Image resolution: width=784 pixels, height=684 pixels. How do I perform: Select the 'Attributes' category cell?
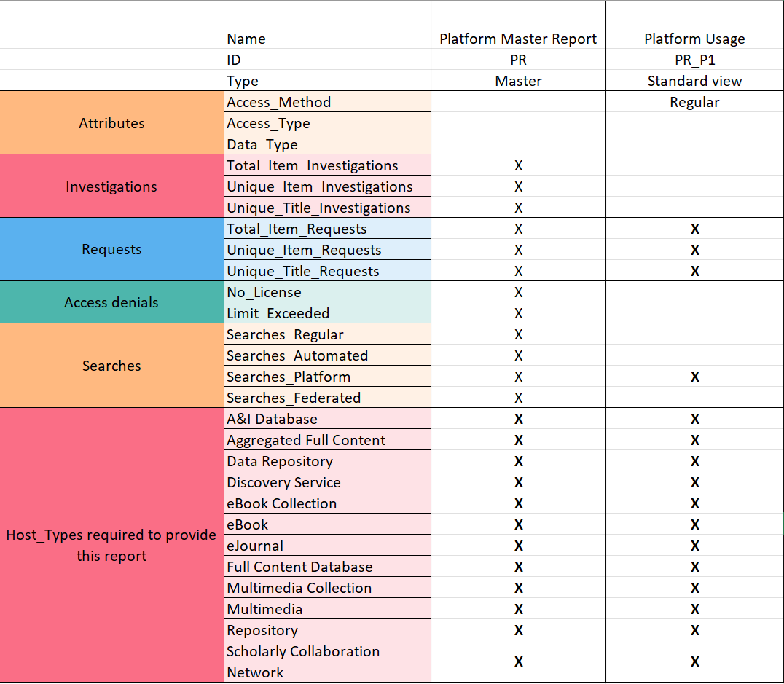tap(111, 122)
